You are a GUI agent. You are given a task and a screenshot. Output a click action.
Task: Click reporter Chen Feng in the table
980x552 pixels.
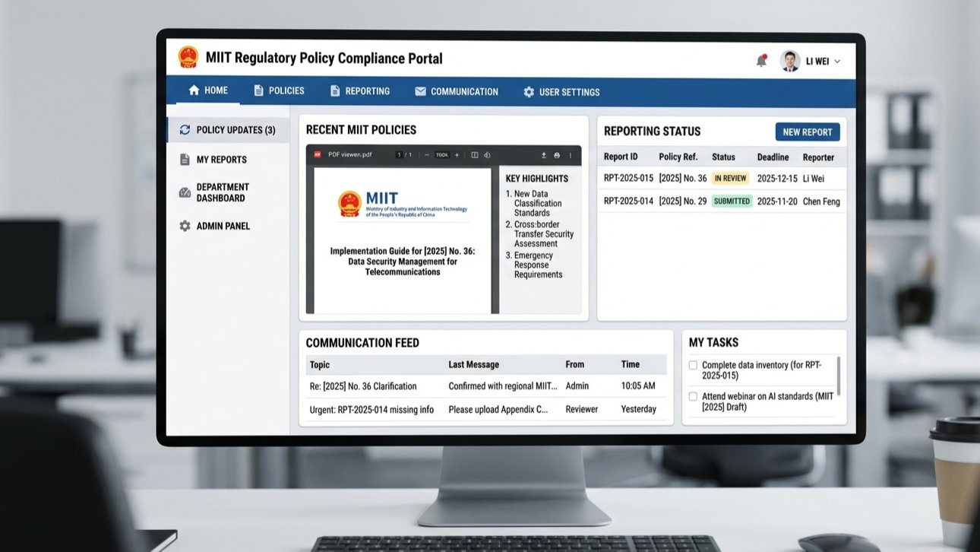coord(821,201)
